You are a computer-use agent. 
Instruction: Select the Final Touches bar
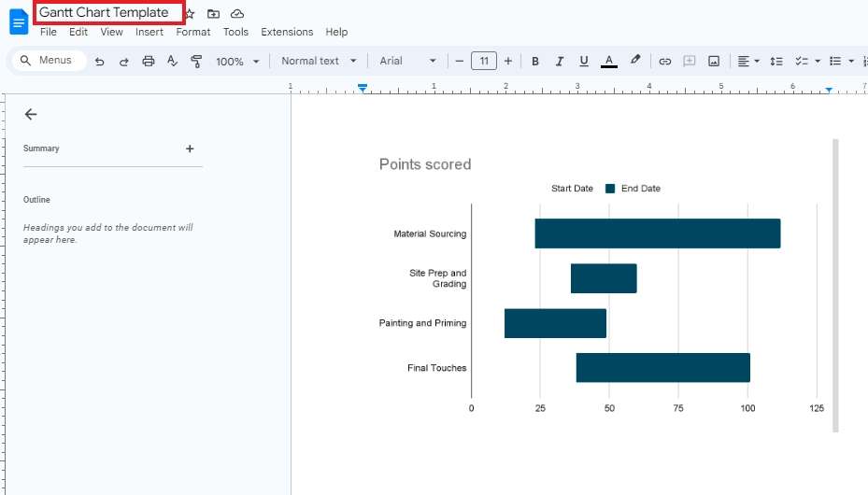point(663,368)
